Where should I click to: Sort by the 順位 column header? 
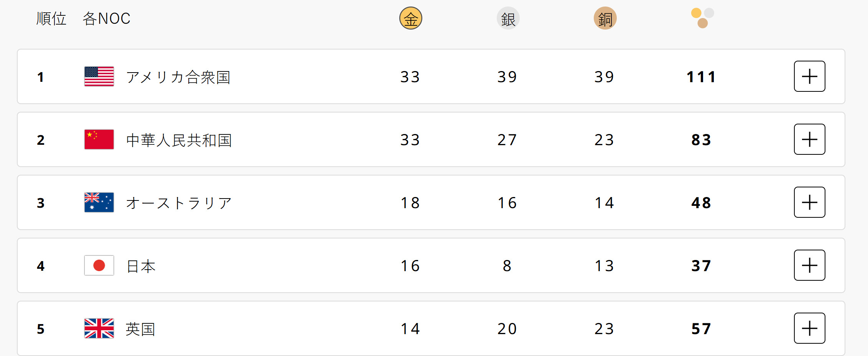(x=51, y=18)
